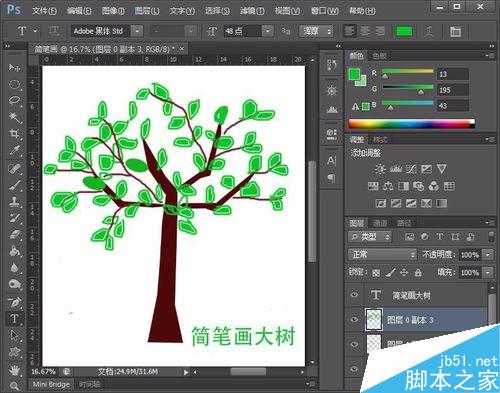500x393 pixels.
Task: Open the Character and Paragraph panels icon
Action: coord(455,32)
